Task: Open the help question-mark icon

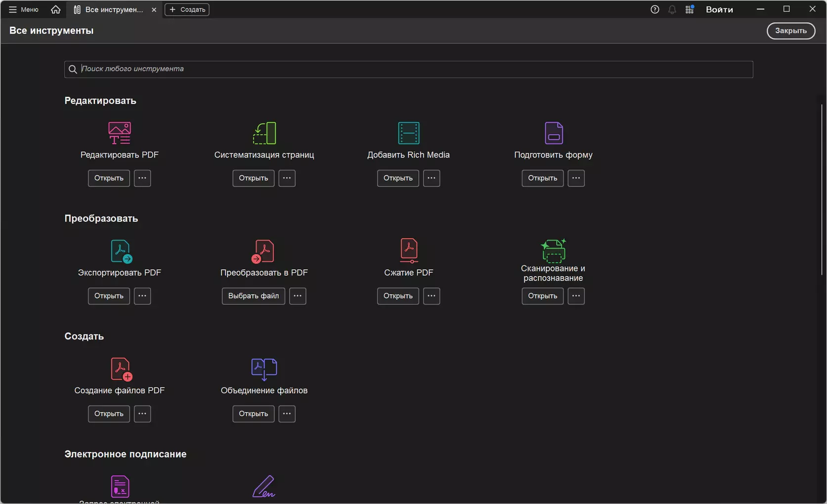Action: (654, 9)
